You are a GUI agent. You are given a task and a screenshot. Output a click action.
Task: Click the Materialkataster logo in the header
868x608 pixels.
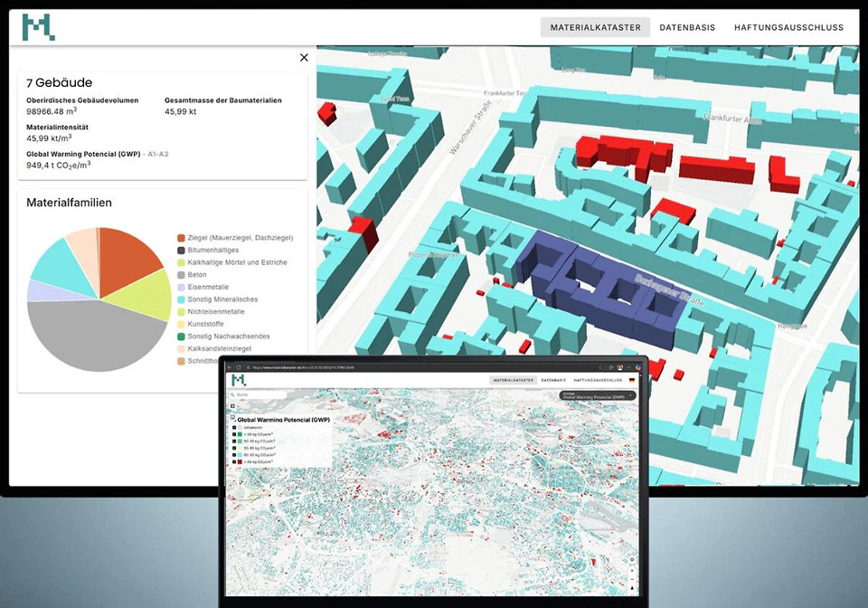(x=38, y=27)
